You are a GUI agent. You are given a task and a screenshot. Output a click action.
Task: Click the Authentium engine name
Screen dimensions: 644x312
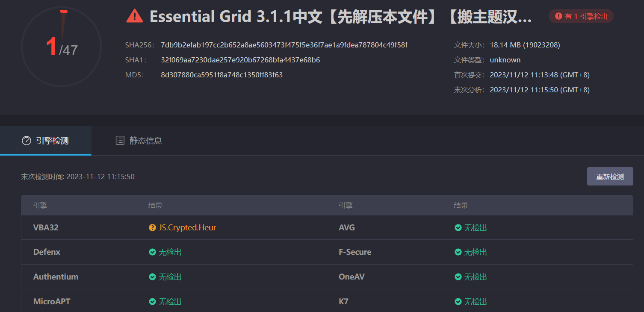pyautogui.click(x=56, y=277)
